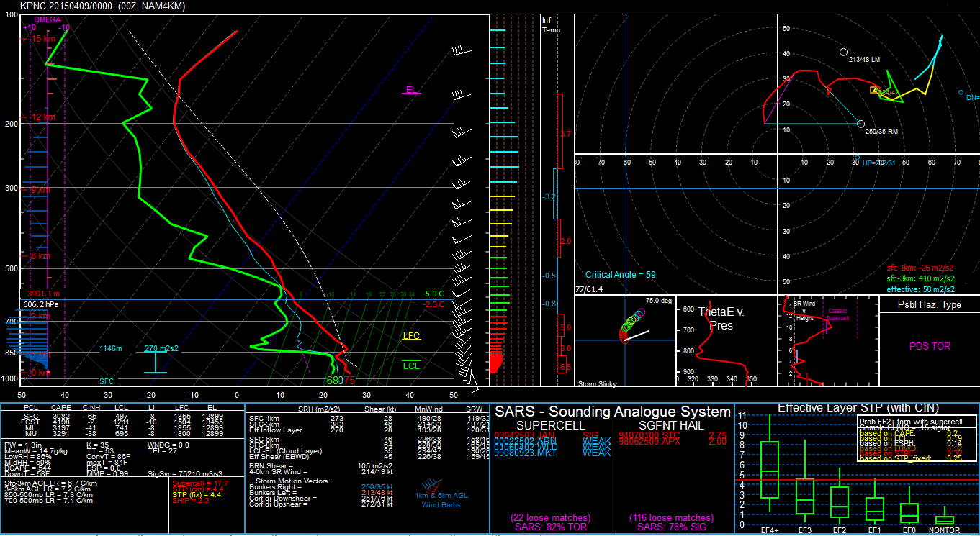980x536 pixels.
Task: Click the Corfidi downshear DN circle marker
Action: point(961,93)
